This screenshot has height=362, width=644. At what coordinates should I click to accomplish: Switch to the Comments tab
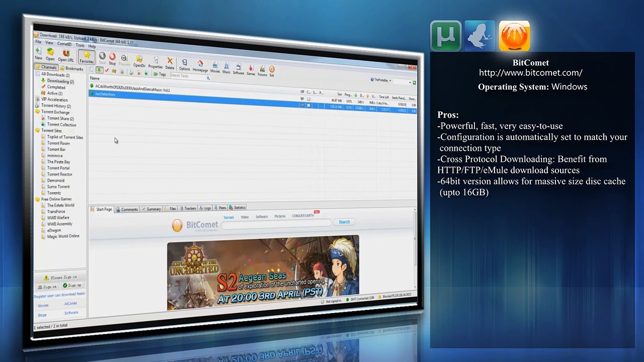(127, 209)
